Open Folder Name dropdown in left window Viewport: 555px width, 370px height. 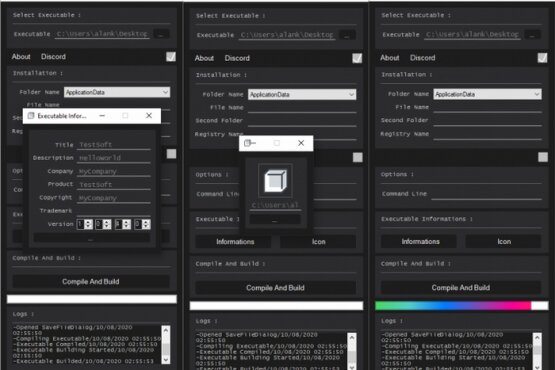(117, 92)
